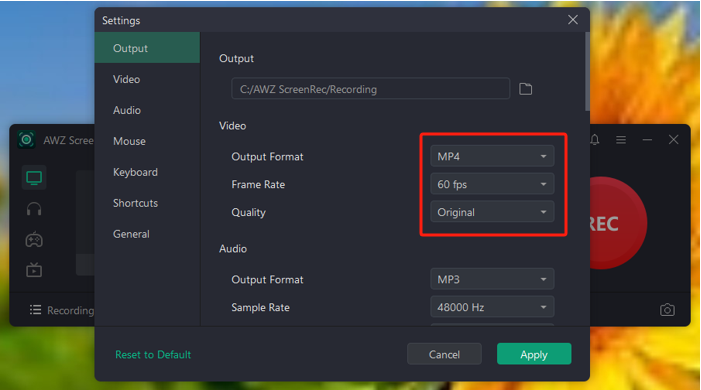
Task: Open Sample Rate 48000 Hz dropdown
Action: (x=492, y=307)
